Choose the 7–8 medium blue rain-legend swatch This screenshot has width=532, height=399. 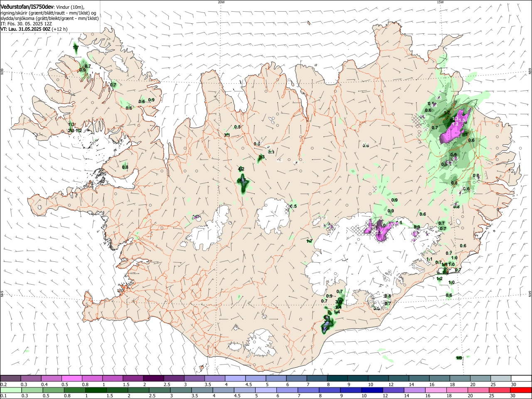point(308,390)
